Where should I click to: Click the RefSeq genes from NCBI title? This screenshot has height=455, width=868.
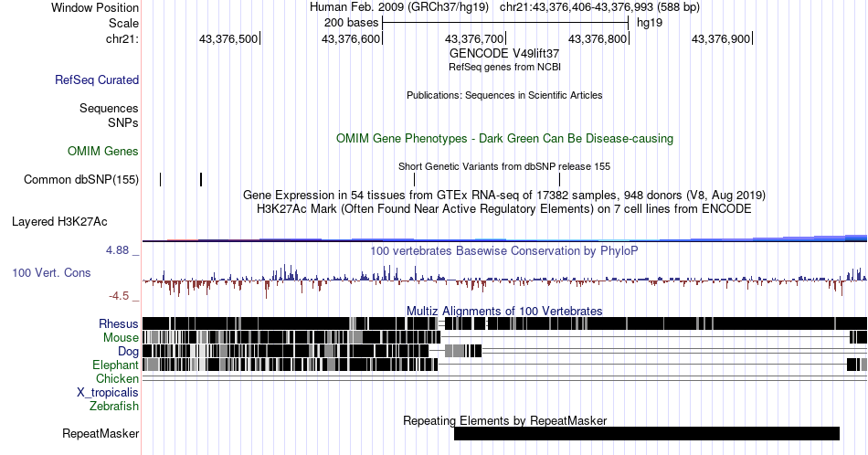[x=504, y=67]
